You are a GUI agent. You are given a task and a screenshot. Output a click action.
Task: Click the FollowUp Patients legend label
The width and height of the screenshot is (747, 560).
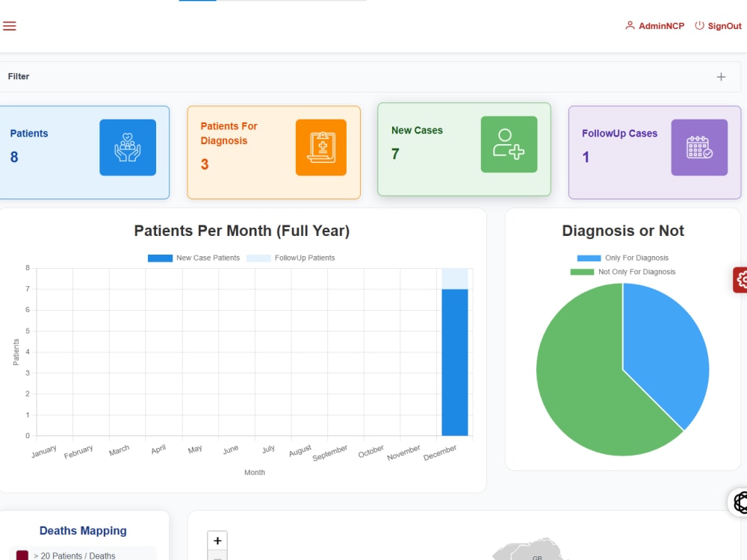(x=305, y=258)
